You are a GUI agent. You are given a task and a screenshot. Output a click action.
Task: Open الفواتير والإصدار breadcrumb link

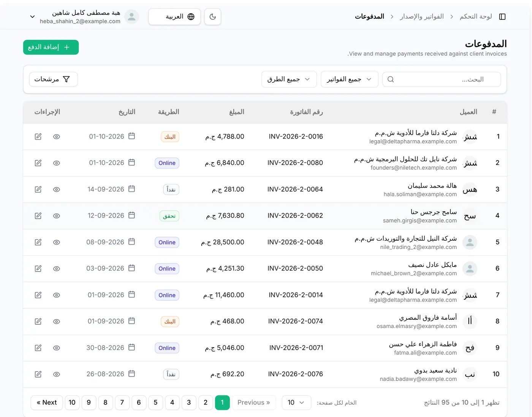click(x=422, y=17)
